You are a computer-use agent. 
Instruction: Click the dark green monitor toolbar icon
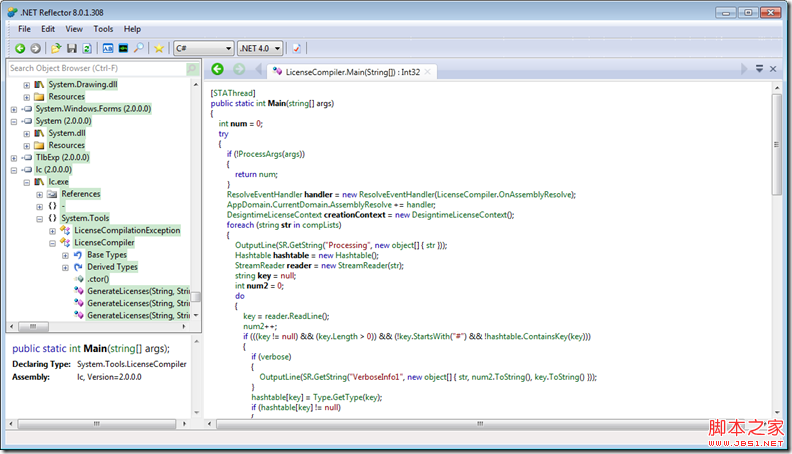[123, 48]
